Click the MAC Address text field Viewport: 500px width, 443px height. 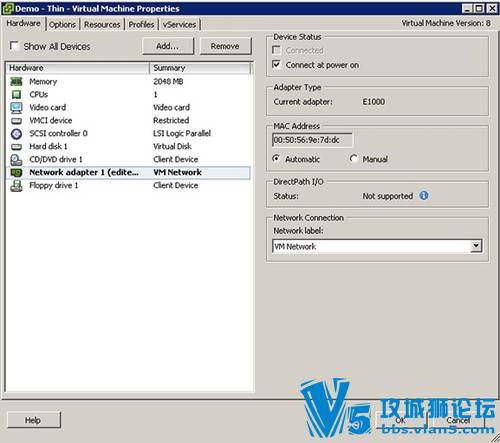(312, 140)
